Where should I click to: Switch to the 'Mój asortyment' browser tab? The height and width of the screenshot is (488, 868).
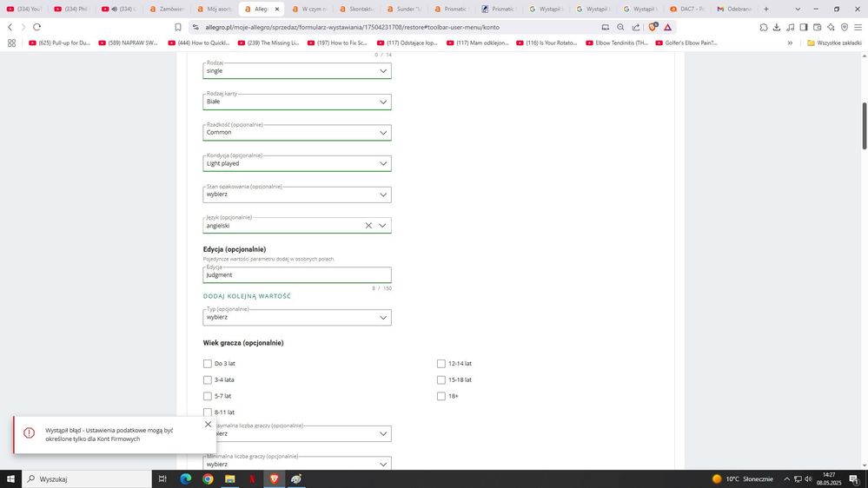pos(214,9)
